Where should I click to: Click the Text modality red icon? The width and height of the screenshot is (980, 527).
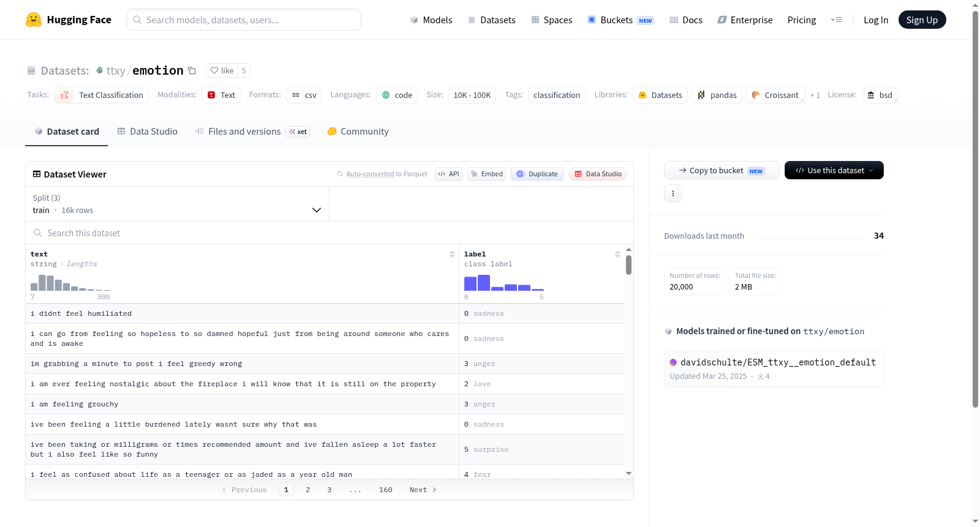211,95
